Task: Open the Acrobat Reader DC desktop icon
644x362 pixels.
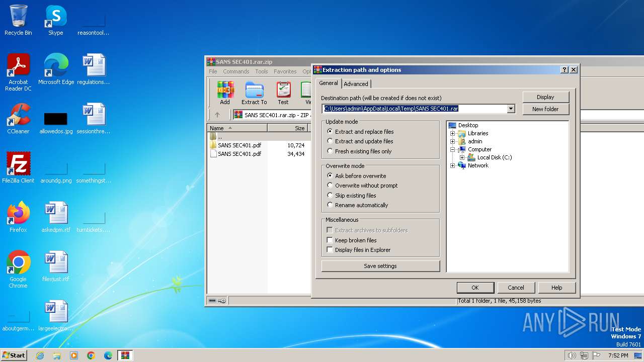Action: pyautogui.click(x=18, y=73)
